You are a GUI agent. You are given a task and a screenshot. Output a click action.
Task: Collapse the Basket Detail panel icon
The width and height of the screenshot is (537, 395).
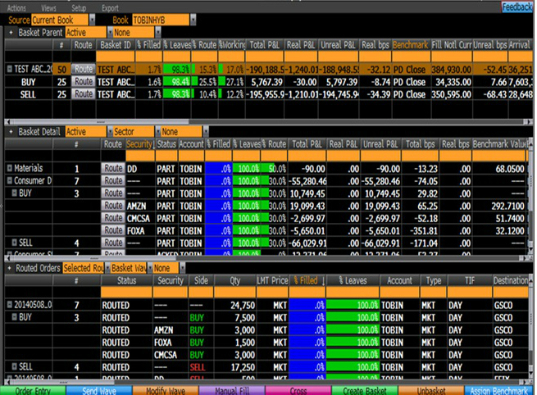click(x=11, y=132)
